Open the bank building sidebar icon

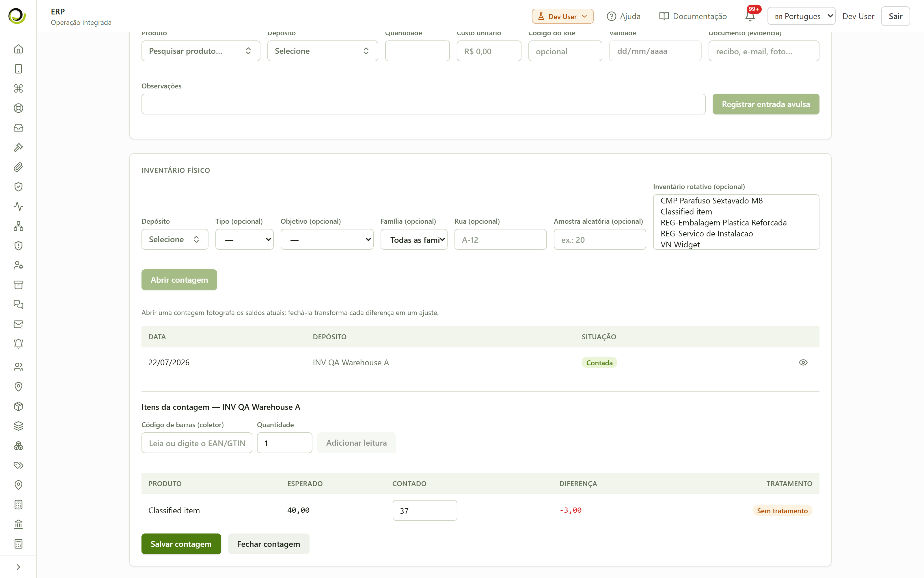click(x=18, y=524)
